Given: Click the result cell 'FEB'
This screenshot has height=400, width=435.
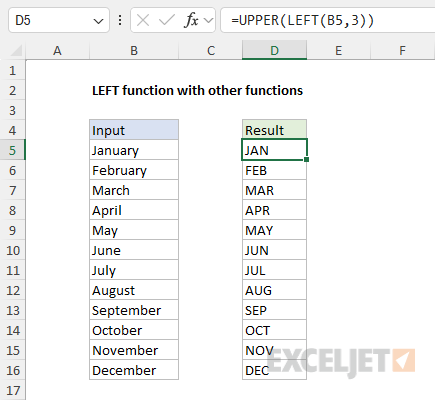Looking at the screenshot, I should [x=274, y=170].
